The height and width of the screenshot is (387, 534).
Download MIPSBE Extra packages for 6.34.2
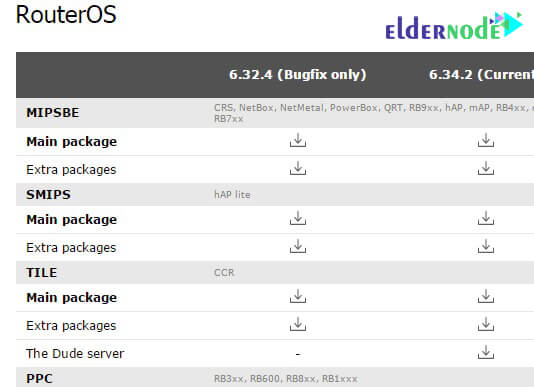pos(486,168)
